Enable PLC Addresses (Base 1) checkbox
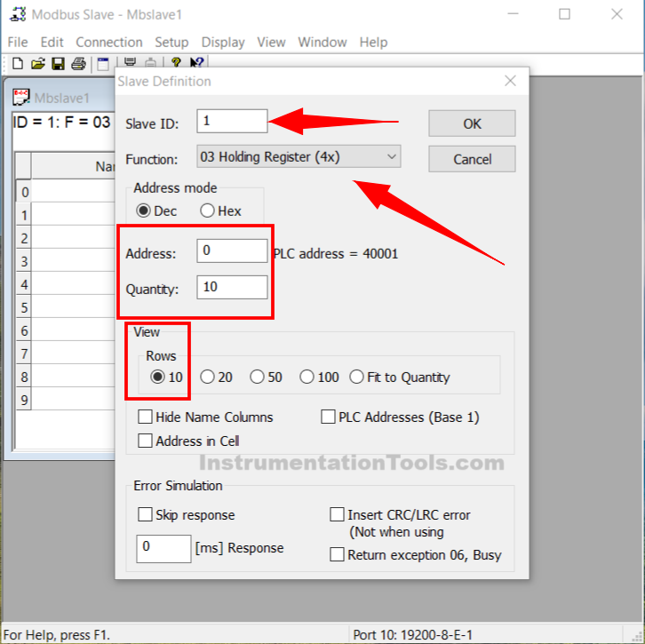This screenshot has height=644, width=645. pyautogui.click(x=328, y=417)
